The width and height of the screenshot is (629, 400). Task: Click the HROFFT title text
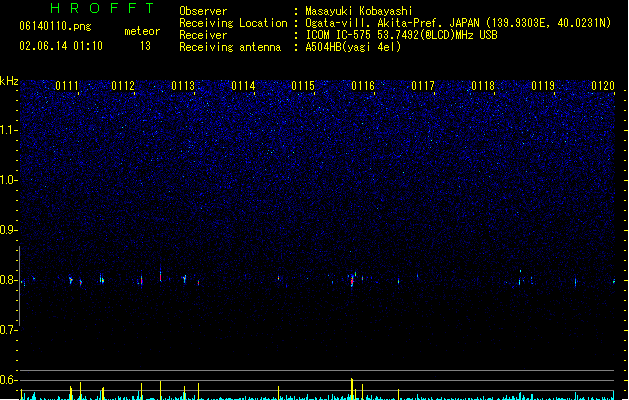[102, 8]
